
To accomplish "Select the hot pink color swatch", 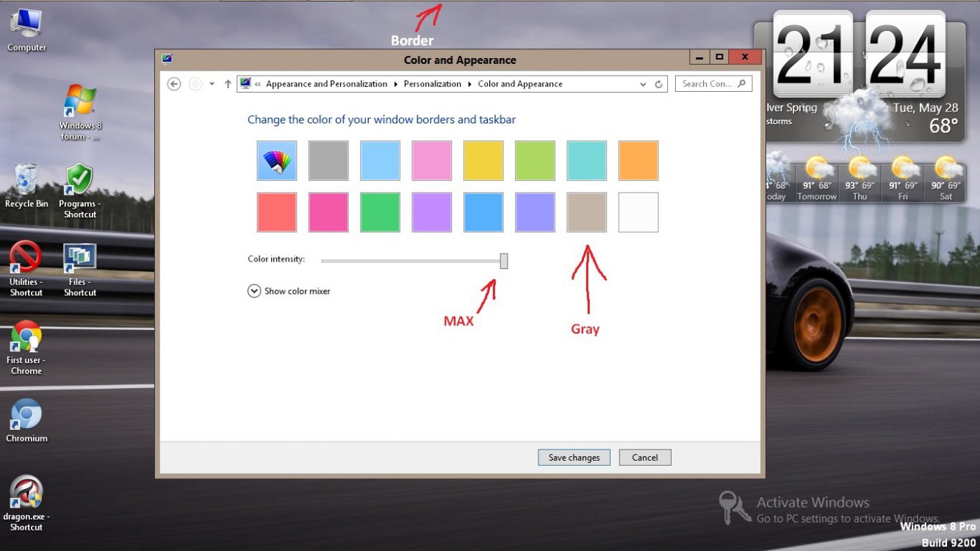I will (328, 212).
